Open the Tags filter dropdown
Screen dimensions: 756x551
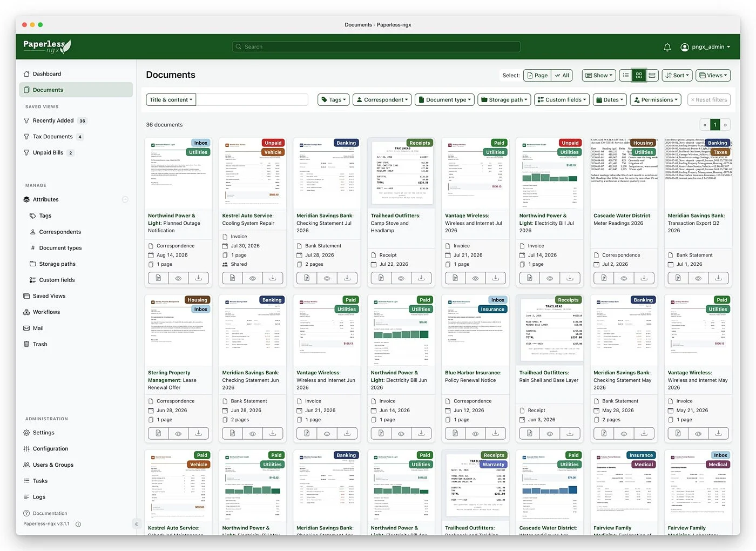333,100
